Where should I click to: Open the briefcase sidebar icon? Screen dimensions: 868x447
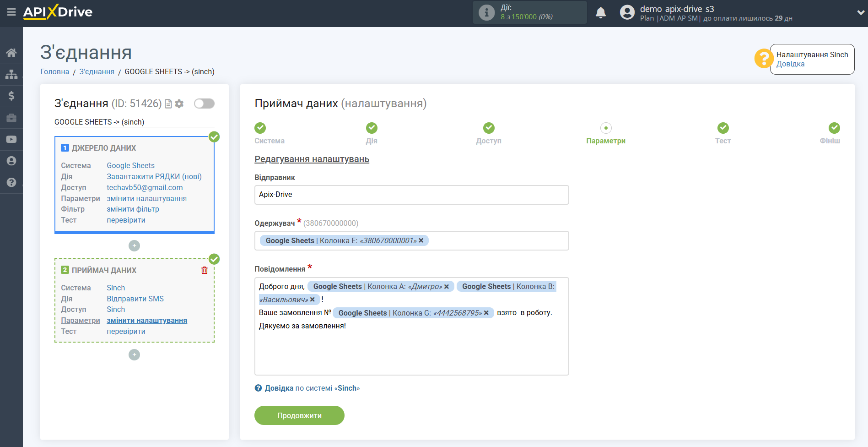pyautogui.click(x=11, y=118)
